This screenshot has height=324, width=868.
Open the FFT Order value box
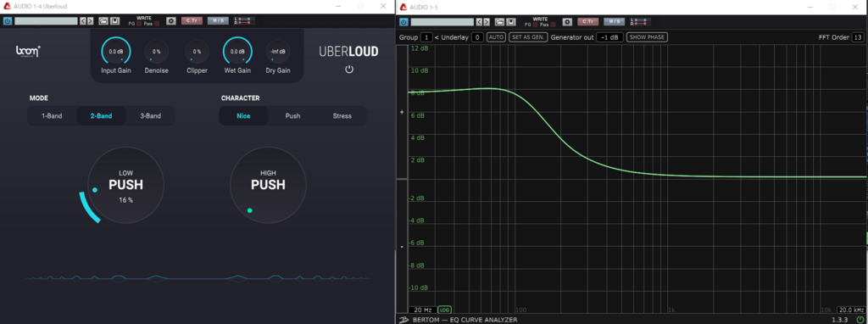tap(857, 37)
